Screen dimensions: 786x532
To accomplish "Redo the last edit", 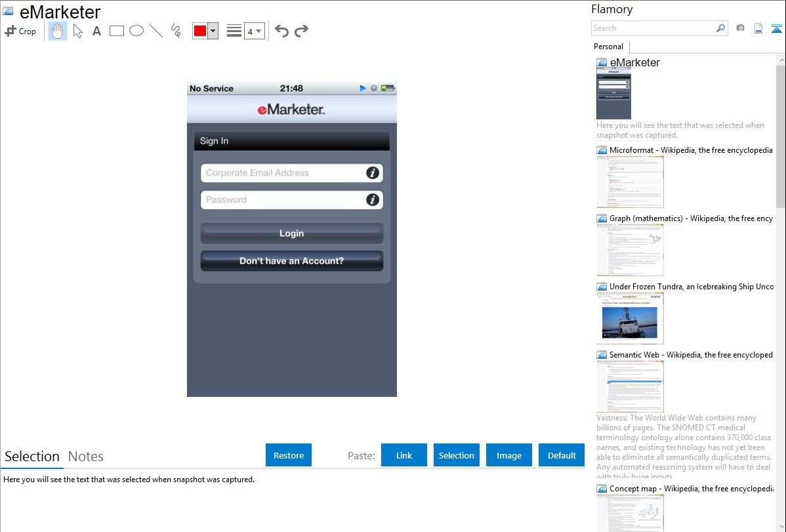I will 301,31.
